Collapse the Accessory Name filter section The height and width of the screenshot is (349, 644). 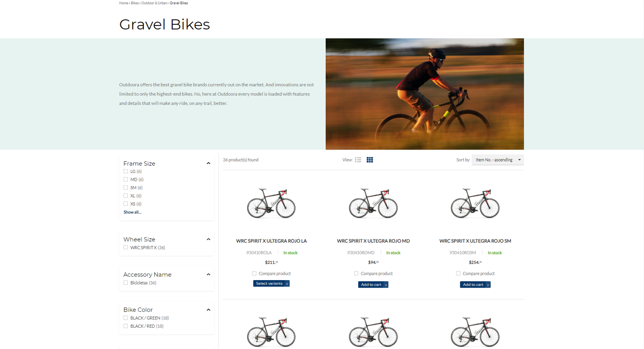tap(208, 274)
